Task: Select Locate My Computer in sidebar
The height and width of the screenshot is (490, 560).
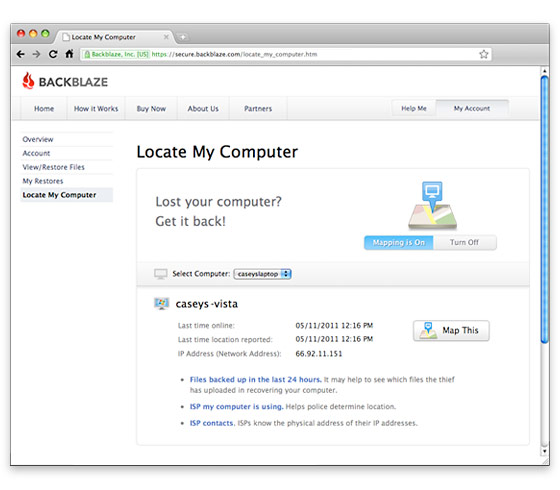Action: click(x=67, y=195)
